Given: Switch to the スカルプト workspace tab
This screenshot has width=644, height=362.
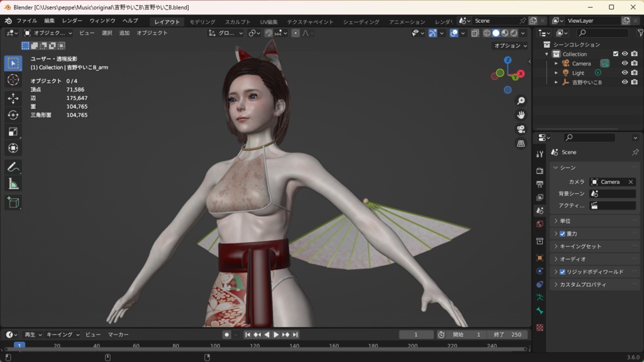Looking at the screenshot, I should (x=237, y=22).
